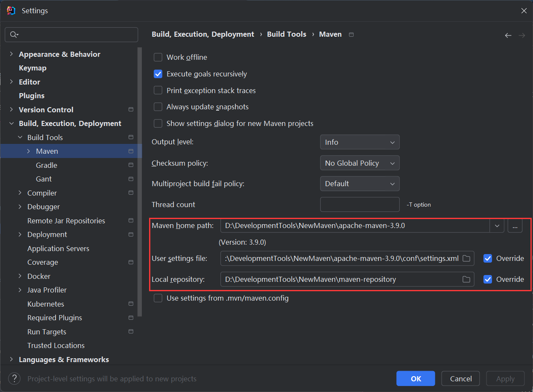Enable the Work offline checkbox
The width and height of the screenshot is (533, 392).
pos(158,57)
